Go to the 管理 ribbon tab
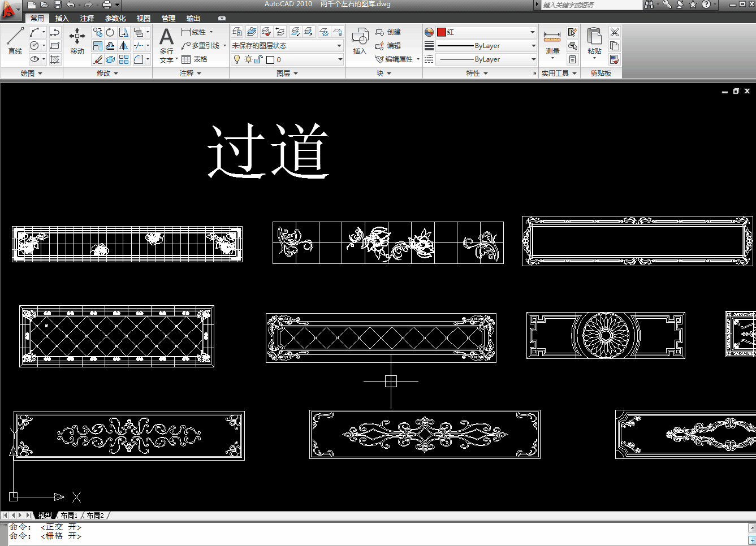 coord(169,19)
